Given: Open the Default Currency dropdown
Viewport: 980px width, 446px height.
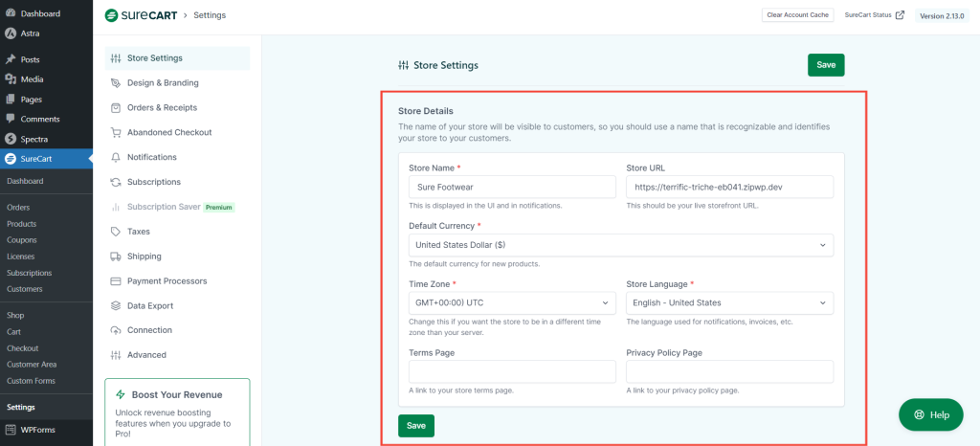Looking at the screenshot, I should [x=620, y=245].
